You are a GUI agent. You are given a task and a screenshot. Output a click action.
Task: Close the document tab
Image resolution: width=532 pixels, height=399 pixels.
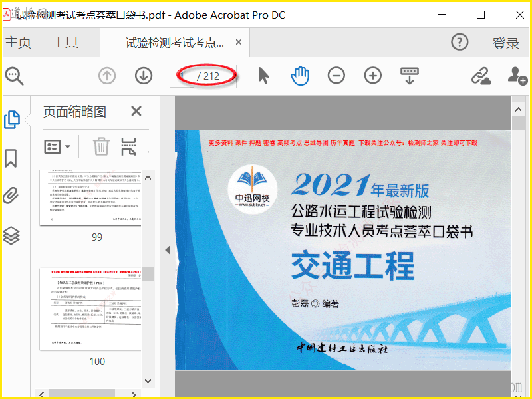[x=239, y=42]
